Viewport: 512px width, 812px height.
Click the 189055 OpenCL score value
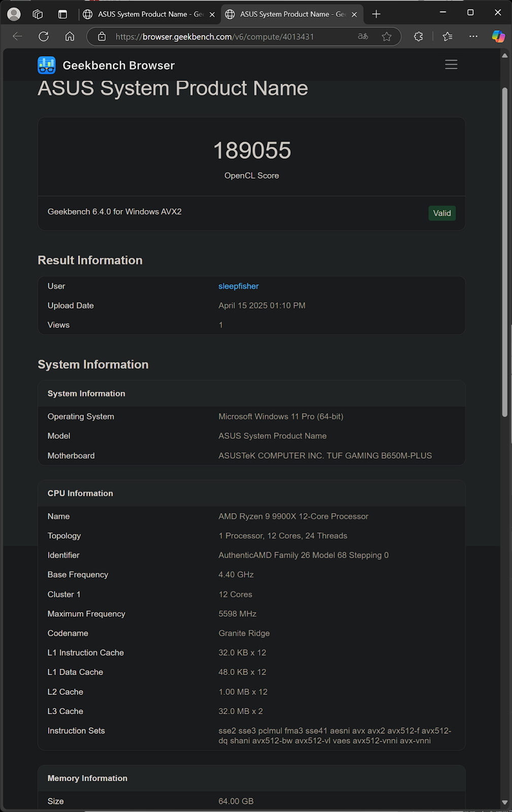pos(252,151)
